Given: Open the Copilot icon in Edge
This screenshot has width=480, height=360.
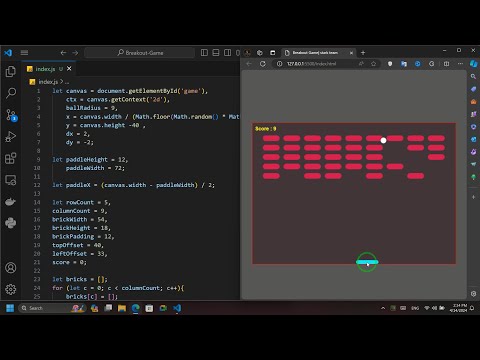Looking at the screenshot, I should [x=473, y=64].
